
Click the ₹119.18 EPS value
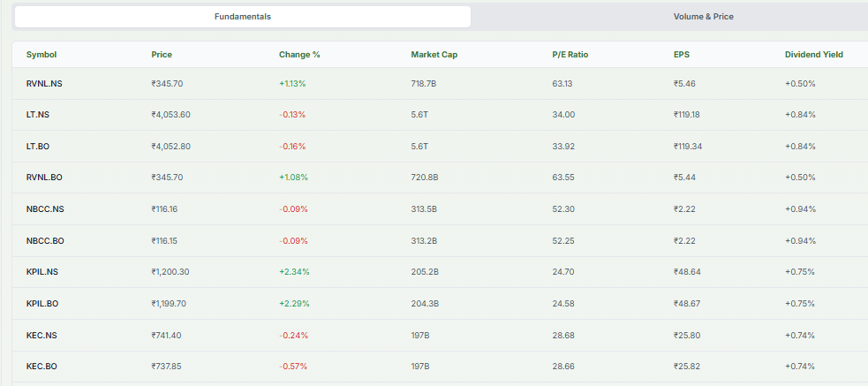pyautogui.click(x=688, y=115)
